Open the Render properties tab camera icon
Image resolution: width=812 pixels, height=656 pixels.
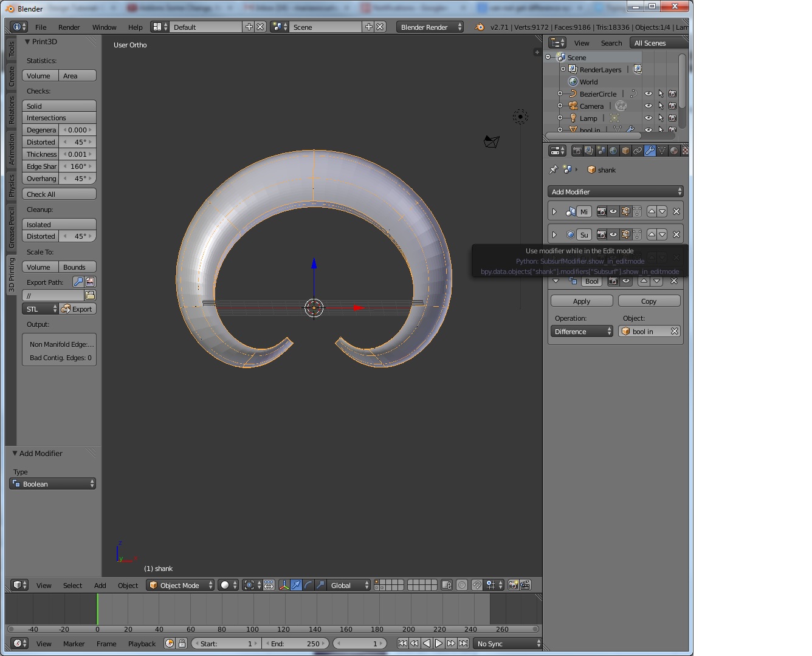coord(577,151)
